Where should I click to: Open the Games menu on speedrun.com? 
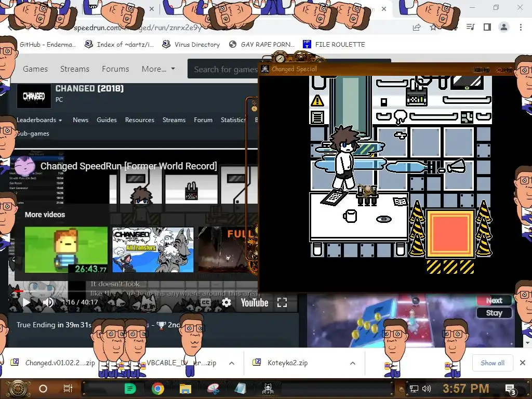[x=35, y=69]
